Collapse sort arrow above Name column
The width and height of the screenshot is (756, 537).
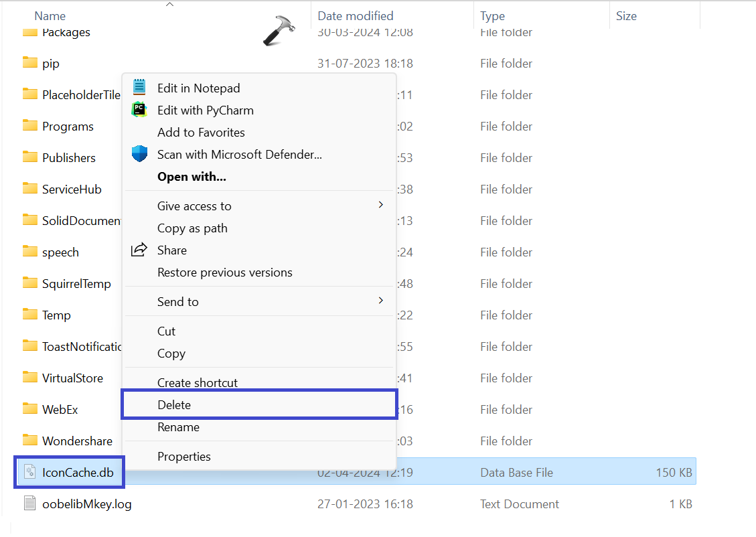(169, 5)
